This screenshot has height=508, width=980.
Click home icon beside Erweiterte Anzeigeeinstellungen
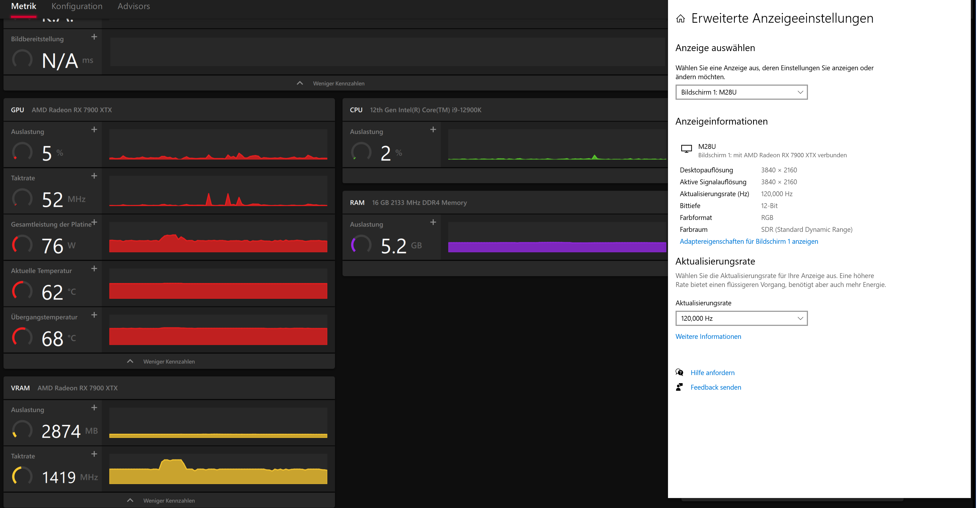pyautogui.click(x=681, y=19)
